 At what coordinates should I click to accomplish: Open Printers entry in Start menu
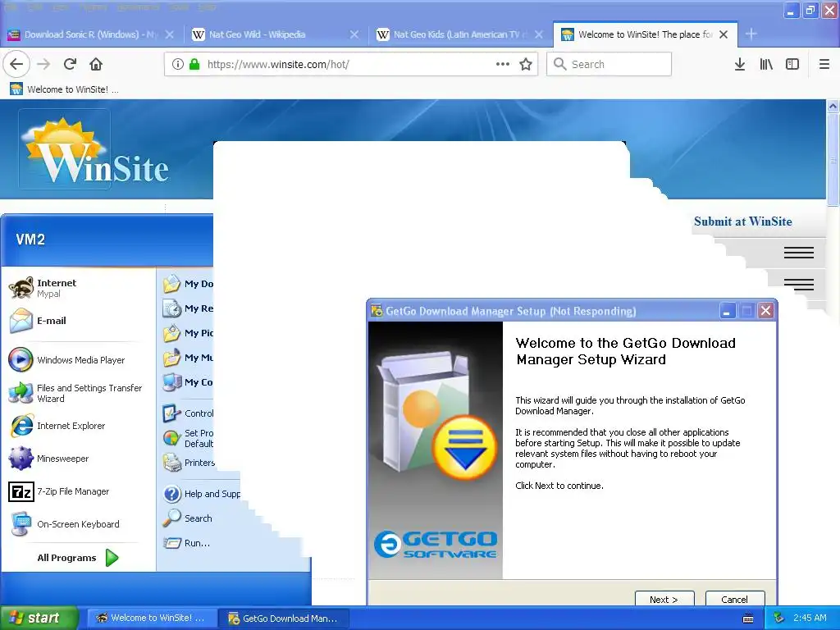click(189, 463)
